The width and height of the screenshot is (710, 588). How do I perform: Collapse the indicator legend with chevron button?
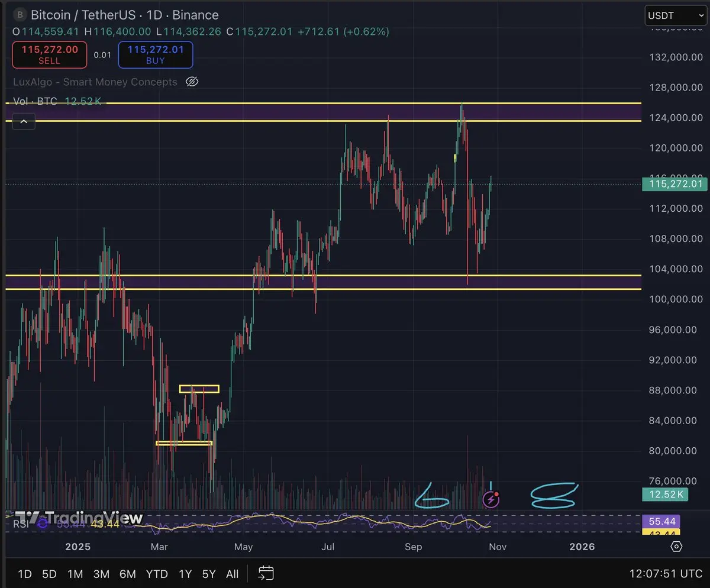[x=24, y=122]
